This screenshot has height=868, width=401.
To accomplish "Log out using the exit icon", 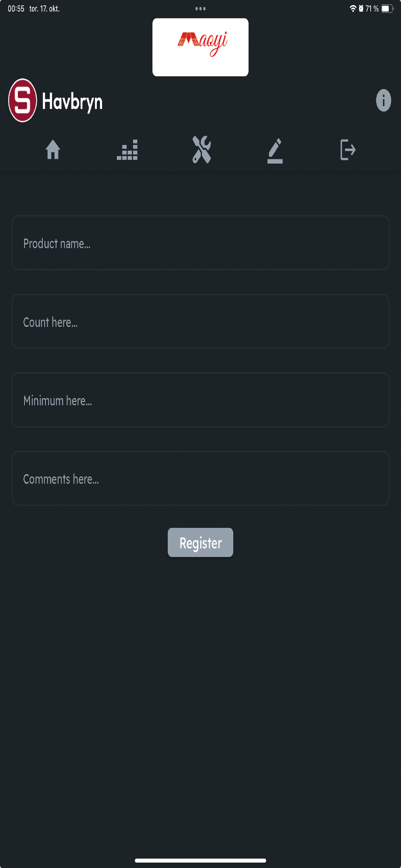I will [348, 150].
